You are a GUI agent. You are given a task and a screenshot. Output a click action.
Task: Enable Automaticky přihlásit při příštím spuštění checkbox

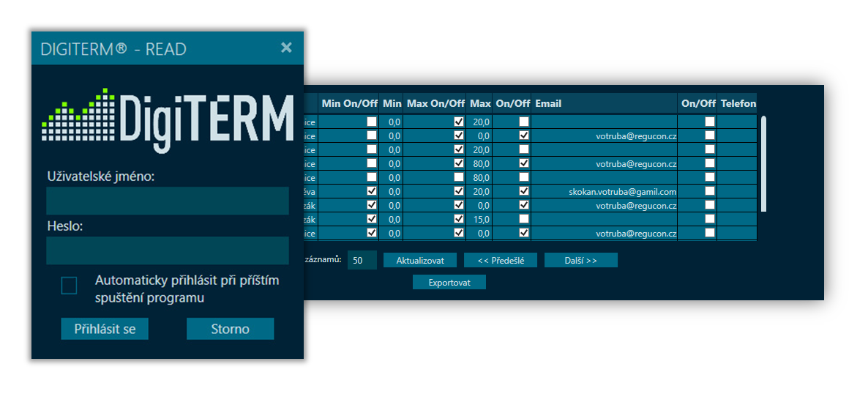point(70,286)
